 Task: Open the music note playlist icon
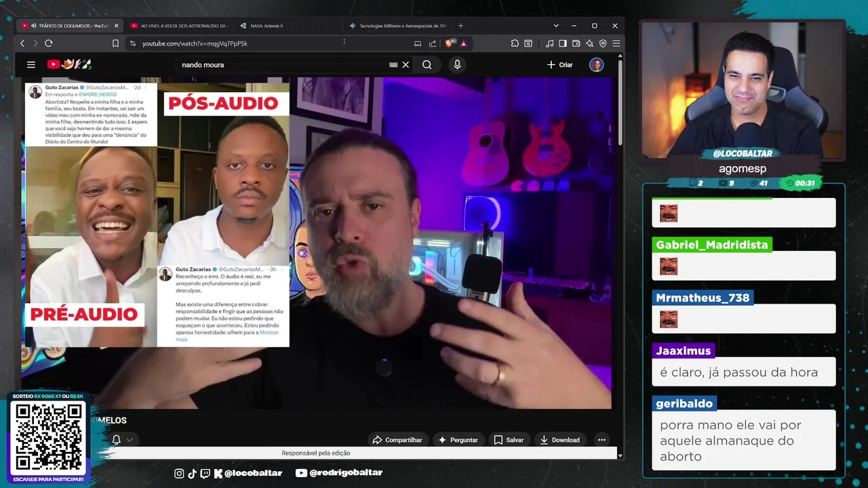point(549,43)
